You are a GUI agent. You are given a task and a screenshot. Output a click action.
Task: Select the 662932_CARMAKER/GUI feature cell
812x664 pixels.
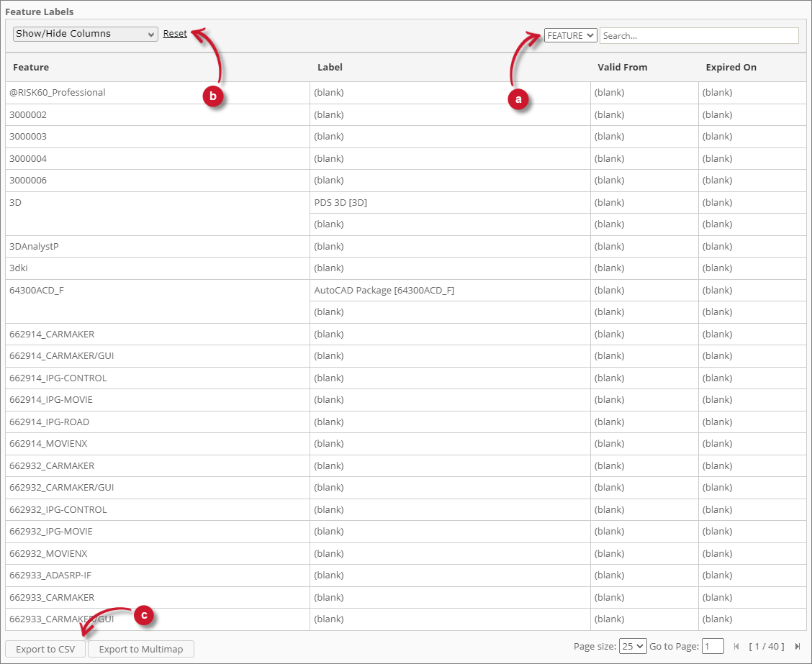[158, 488]
